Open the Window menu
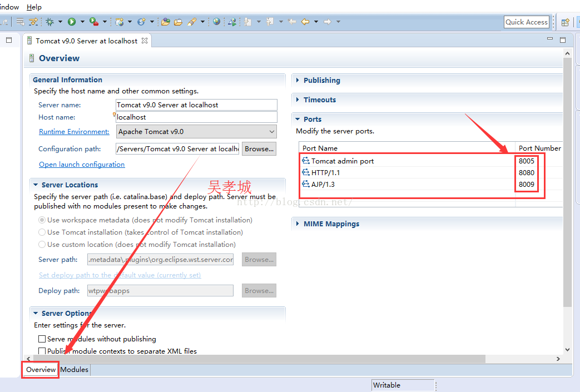Image resolution: width=580 pixels, height=392 pixels. [x=9, y=7]
